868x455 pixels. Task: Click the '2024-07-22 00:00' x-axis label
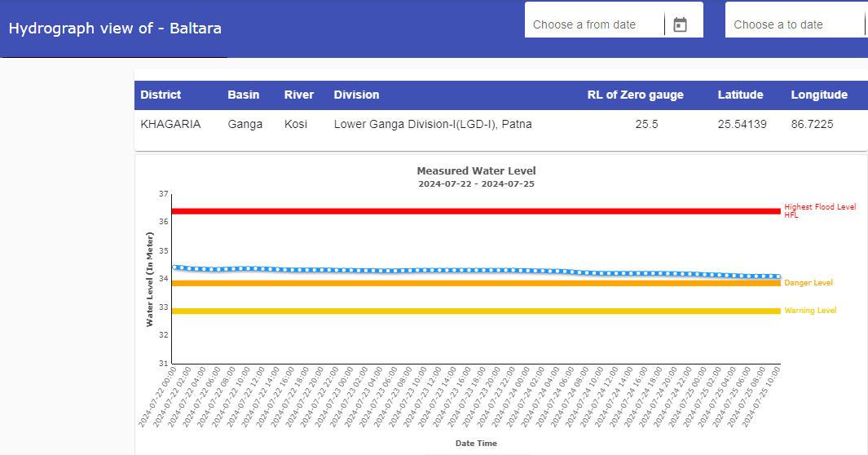(x=157, y=397)
